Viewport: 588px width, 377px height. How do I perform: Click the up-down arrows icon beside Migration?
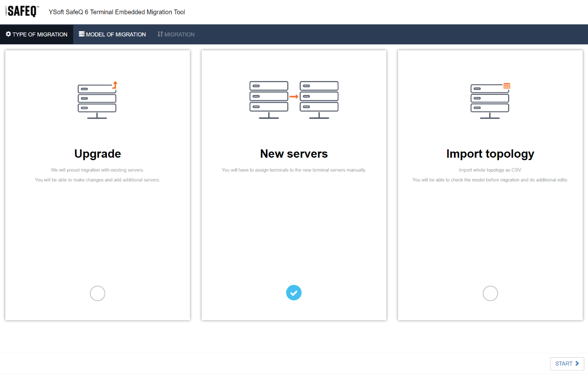[160, 34]
